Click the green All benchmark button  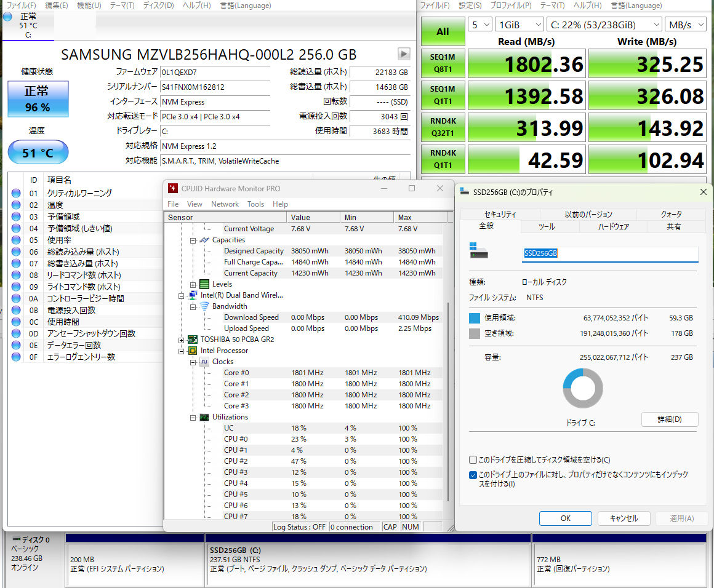click(443, 31)
